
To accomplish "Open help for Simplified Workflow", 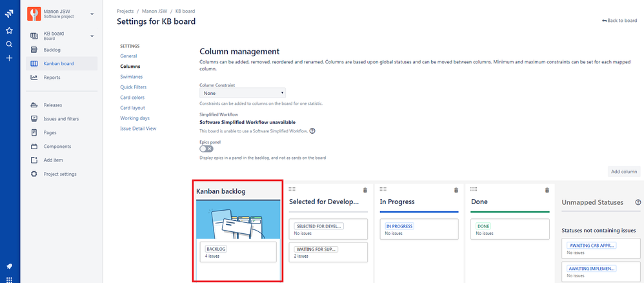I will 312,131.
